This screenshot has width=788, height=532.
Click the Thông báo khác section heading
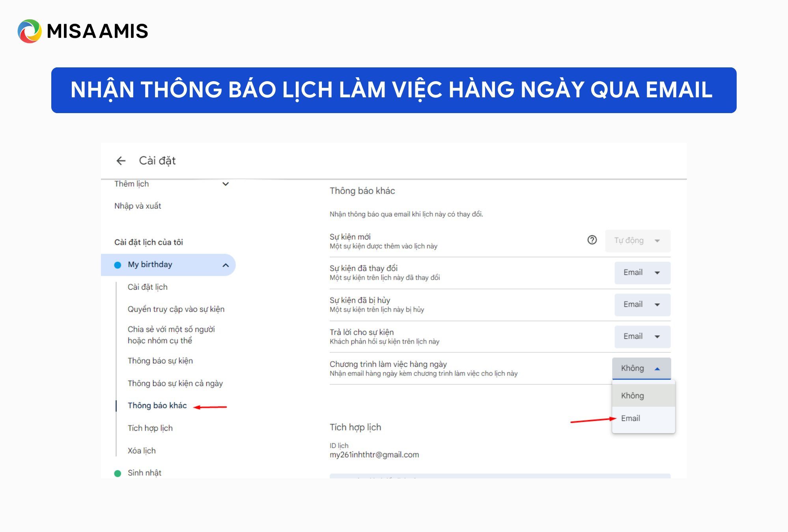pos(362,191)
